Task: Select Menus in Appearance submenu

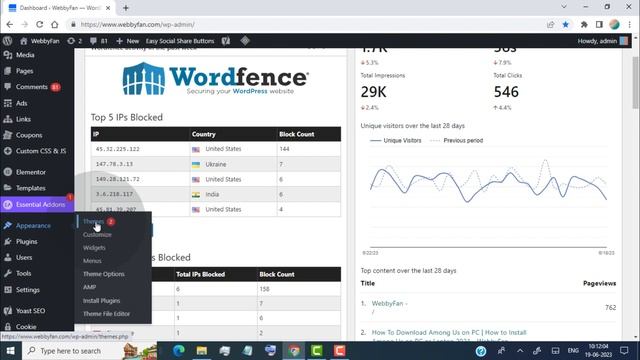Action: [92, 261]
